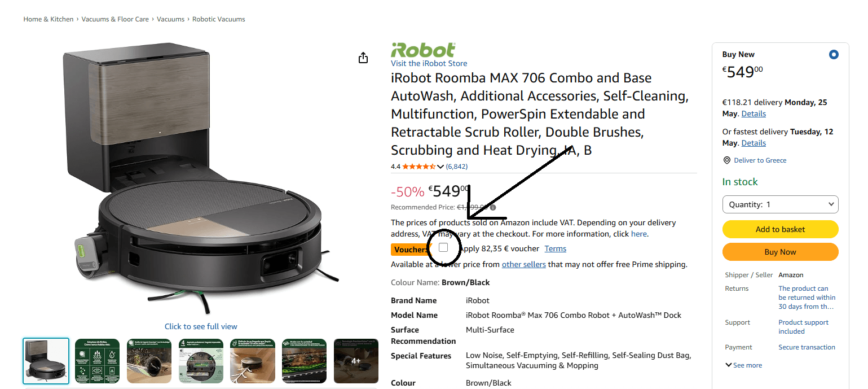
Task: Click the share icon above product image
Action: [x=363, y=58]
